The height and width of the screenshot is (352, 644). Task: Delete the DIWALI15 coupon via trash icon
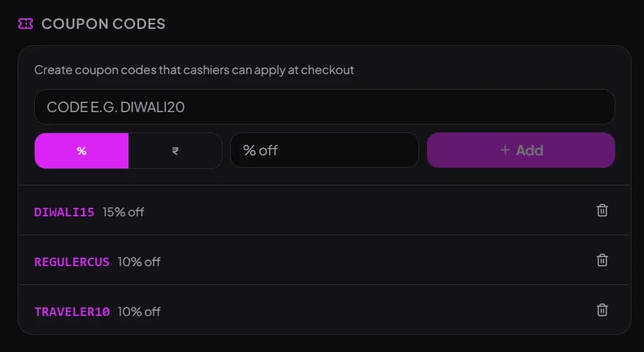[x=602, y=210]
